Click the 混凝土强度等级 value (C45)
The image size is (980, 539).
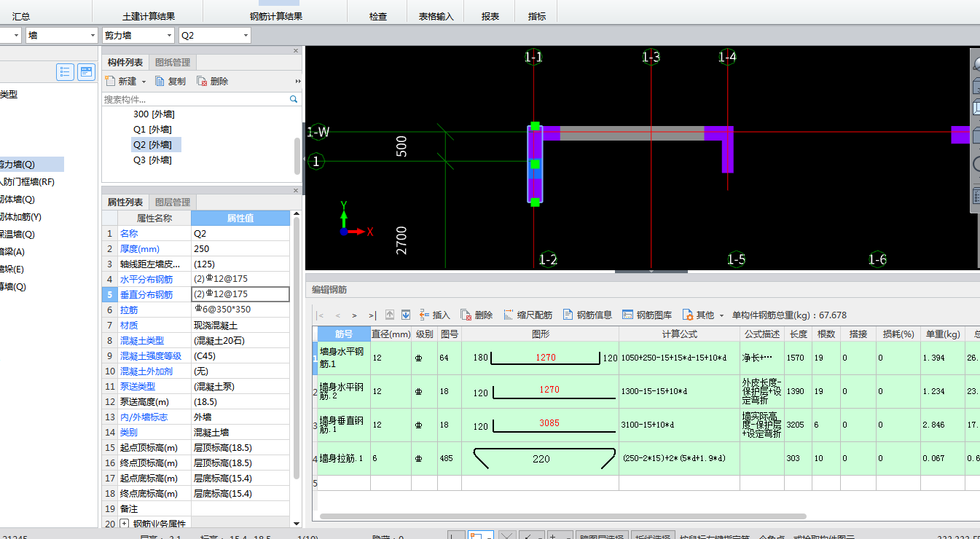(240, 356)
